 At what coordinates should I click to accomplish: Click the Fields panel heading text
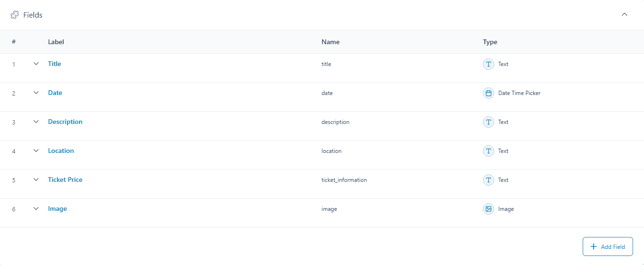[x=33, y=15]
